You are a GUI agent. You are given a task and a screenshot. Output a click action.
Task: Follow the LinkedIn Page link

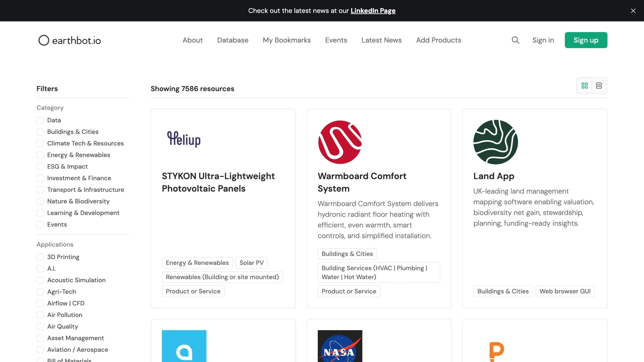pos(373,11)
